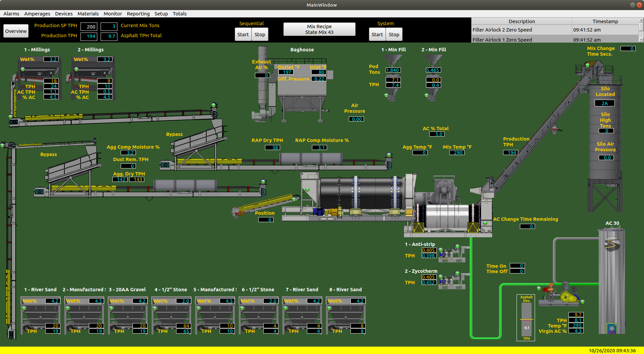This screenshot has height=354, width=644.
Task: Click the 1 - Millings feeder bin graphic
Action: pyautogui.click(x=39, y=78)
